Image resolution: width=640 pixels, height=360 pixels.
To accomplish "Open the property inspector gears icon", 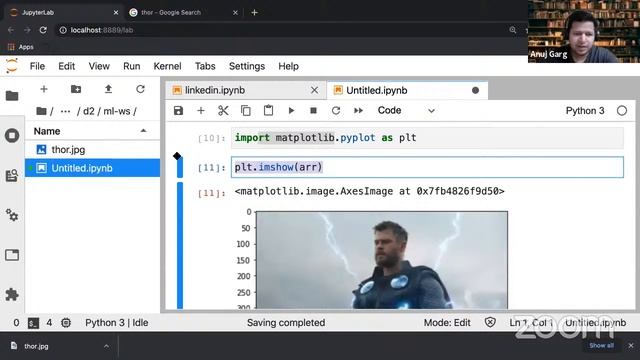I will click(12, 215).
